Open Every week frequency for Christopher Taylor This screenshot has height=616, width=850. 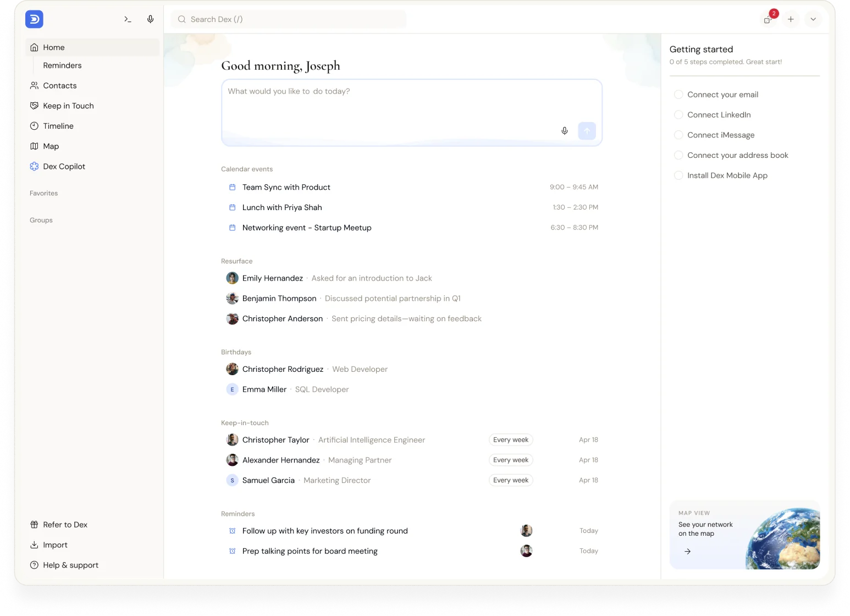click(x=511, y=440)
